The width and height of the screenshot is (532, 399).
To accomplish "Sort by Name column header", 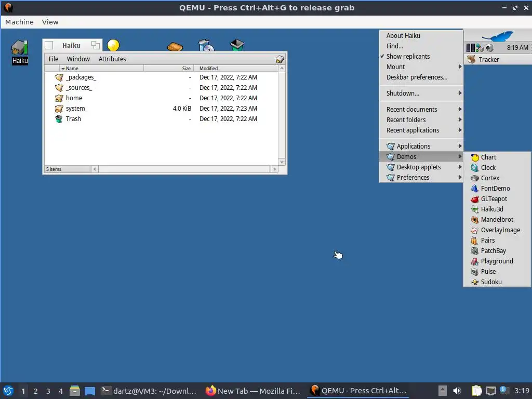I will [x=101, y=68].
